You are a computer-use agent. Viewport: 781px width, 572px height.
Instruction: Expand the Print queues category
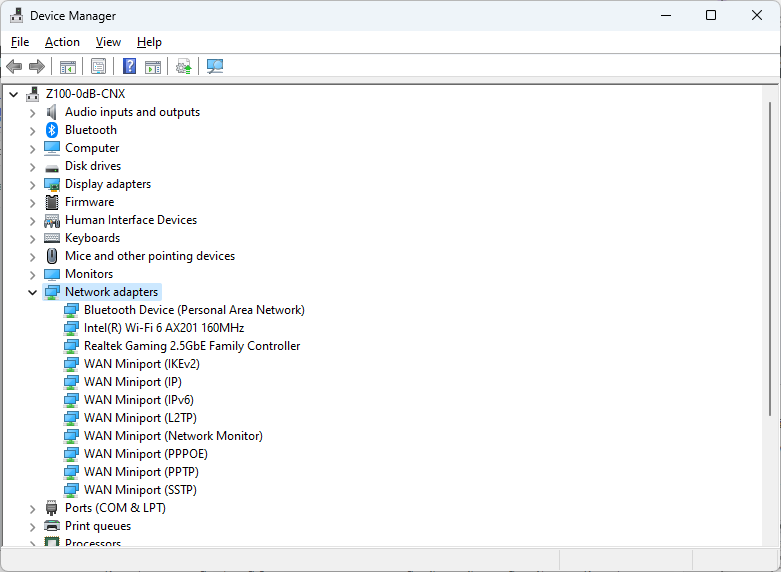tap(32, 527)
